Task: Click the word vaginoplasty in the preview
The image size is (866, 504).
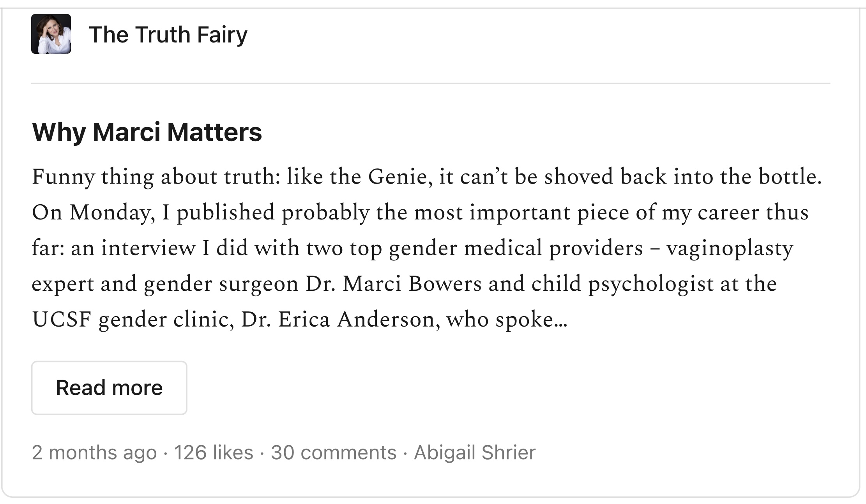Action: tap(730, 249)
